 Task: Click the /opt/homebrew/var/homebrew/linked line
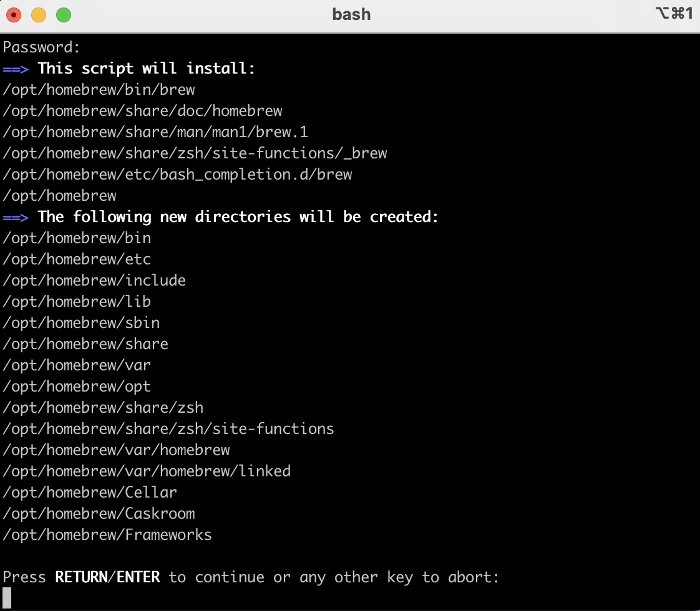coord(147,471)
